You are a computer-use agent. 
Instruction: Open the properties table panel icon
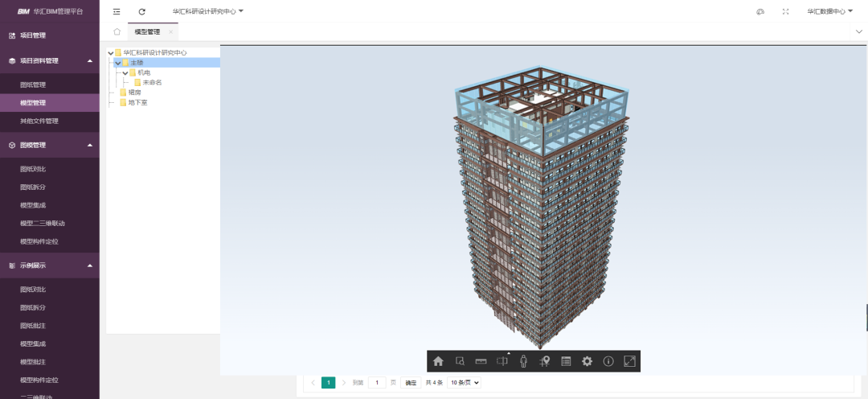566,362
